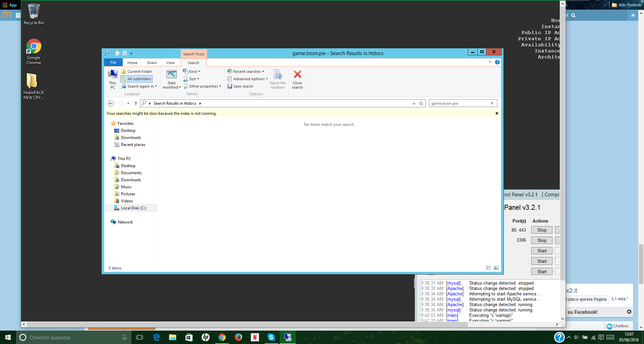Stop the service on ports 80, 443
Image resolution: width=644 pixels, height=344 pixels.
point(542,230)
